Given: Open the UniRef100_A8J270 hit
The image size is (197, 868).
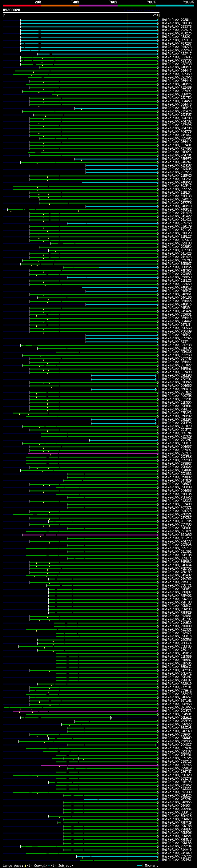Looking at the screenshot, I should tap(177, 33).
